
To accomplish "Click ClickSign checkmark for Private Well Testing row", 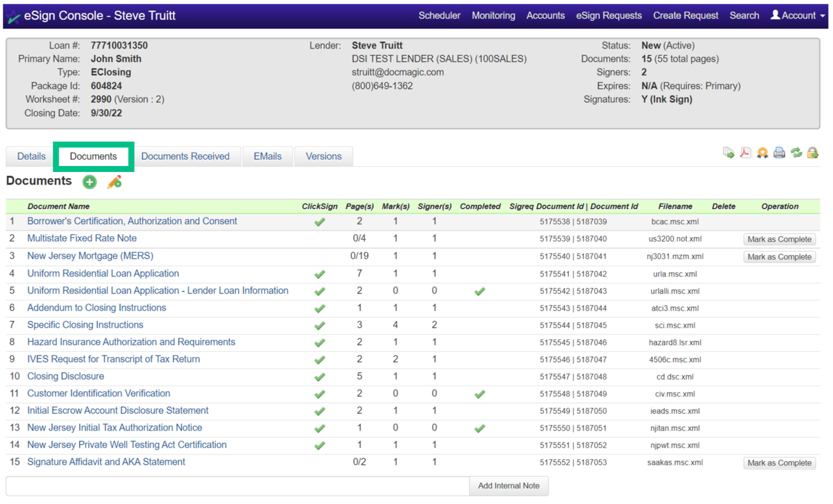I will 320,445.
